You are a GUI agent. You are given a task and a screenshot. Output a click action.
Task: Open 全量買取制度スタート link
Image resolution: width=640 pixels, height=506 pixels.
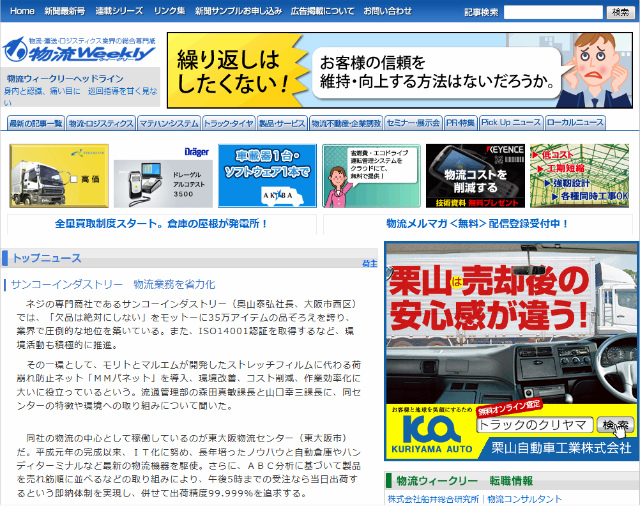pyautogui.click(x=161, y=224)
